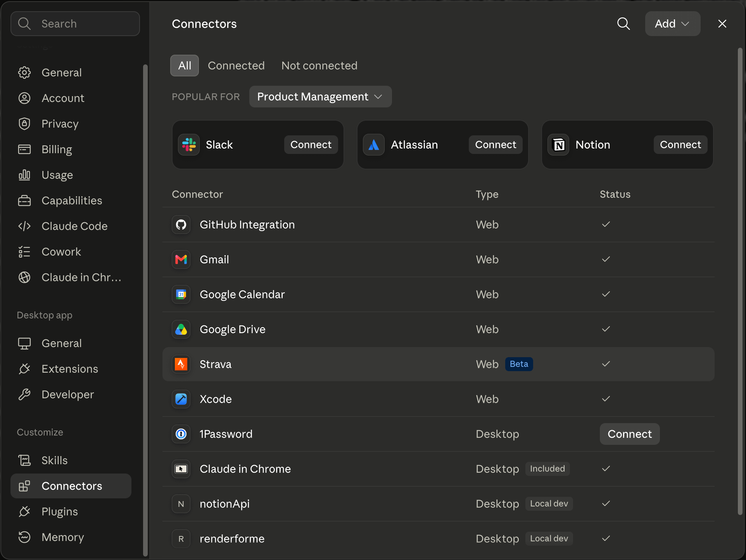This screenshot has height=560, width=746.
Task: Click the Claude Code brackets icon
Action: pos(24,226)
